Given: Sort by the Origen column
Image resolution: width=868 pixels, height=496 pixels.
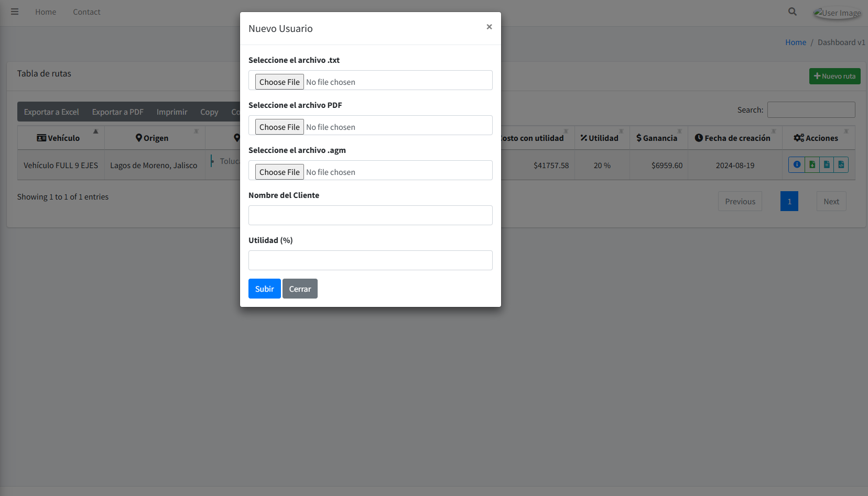Looking at the screenshot, I should [x=155, y=138].
